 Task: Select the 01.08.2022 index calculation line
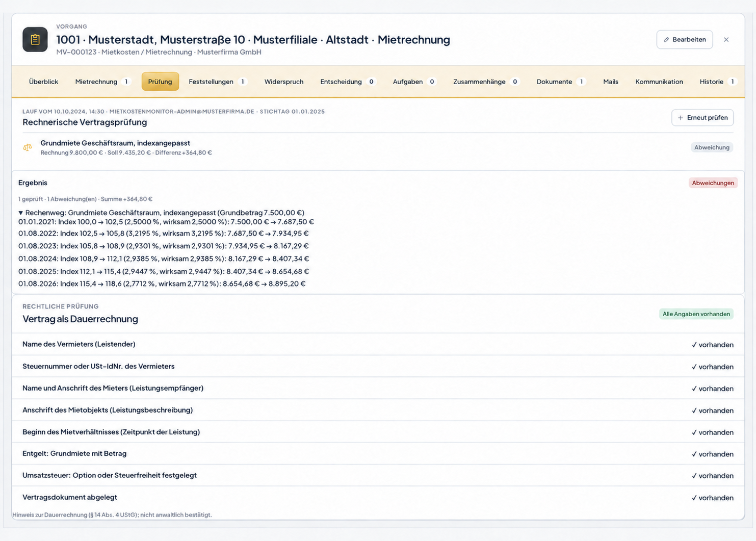pos(164,234)
